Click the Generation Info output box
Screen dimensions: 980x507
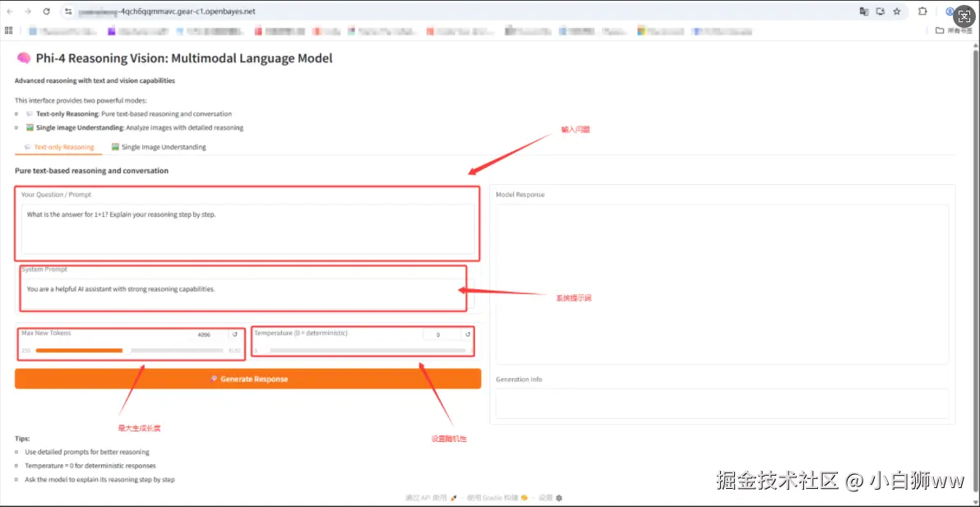pos(722,403)
